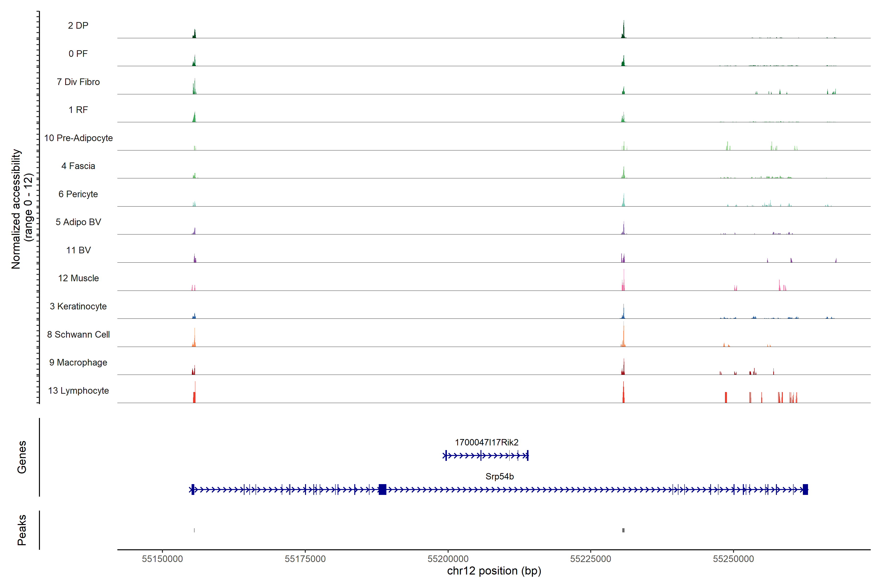Click the 3 Keratinocyte track label
The height and width of the screenshot is (588, 882).
click(78, 306)
